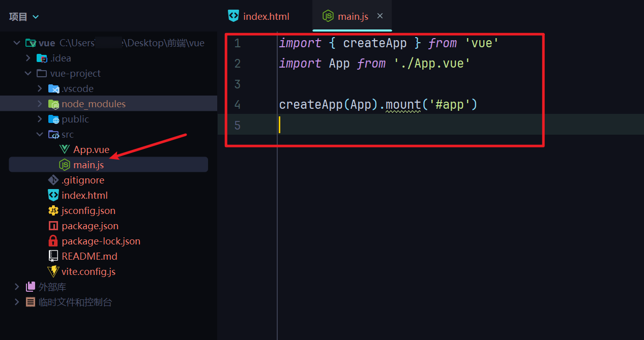This screenshot has height=340, width=644.
Task: Collapse the src folder
Action: pyautogui.click(x=40, y=134)
